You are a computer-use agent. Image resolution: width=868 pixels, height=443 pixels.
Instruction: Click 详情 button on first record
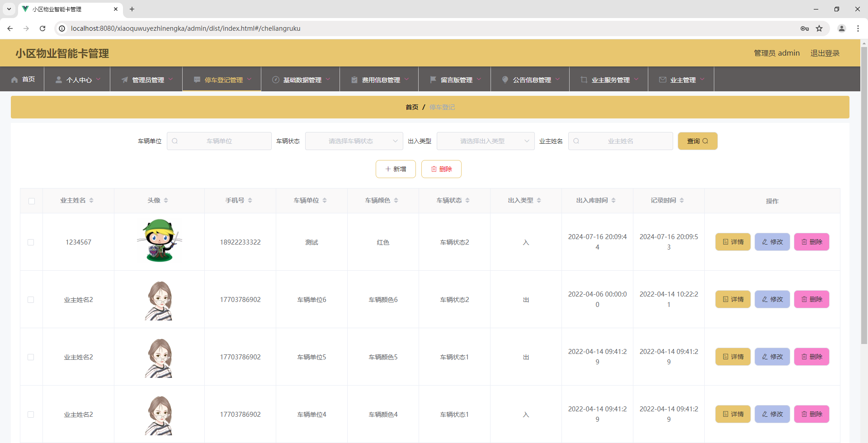[x=732, y=241]
